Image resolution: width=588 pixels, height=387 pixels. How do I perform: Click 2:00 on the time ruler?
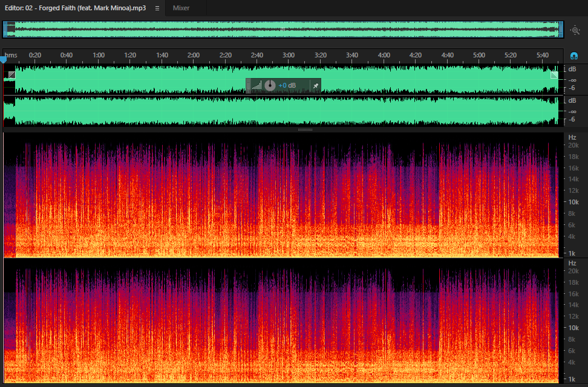point(194,55)
